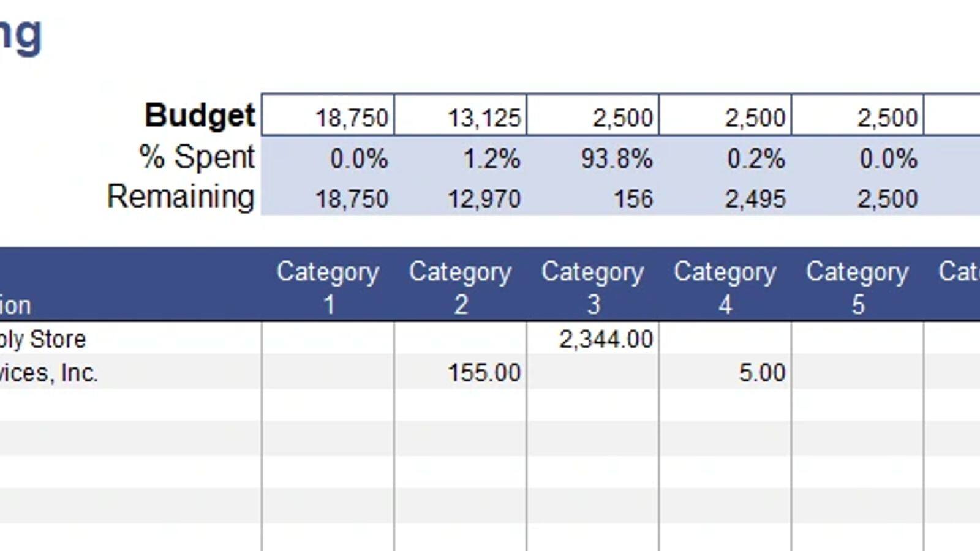Select the row ending in 'ply Store'

pos(490,339)
